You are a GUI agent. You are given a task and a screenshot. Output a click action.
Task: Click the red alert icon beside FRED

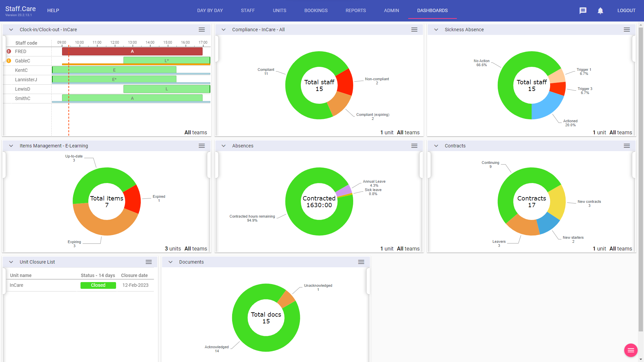click(9, 51)
